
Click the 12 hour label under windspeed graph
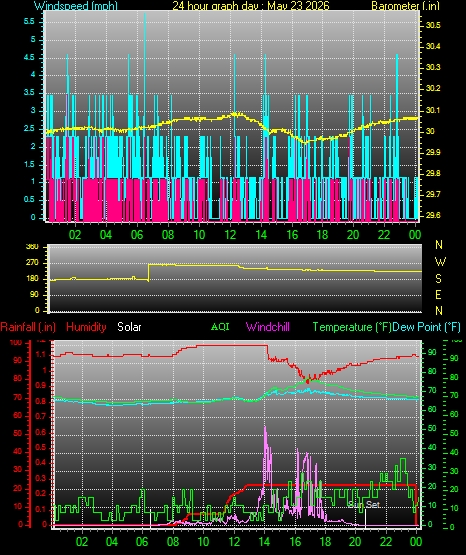[230, 235]
